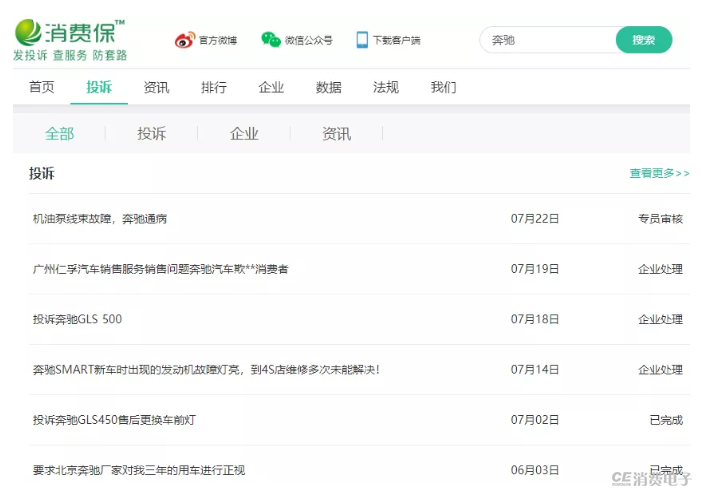This screenshot has width=702, height=496.
Task: Click the 查看更多>> link
Action: click(x=659, y=173)
